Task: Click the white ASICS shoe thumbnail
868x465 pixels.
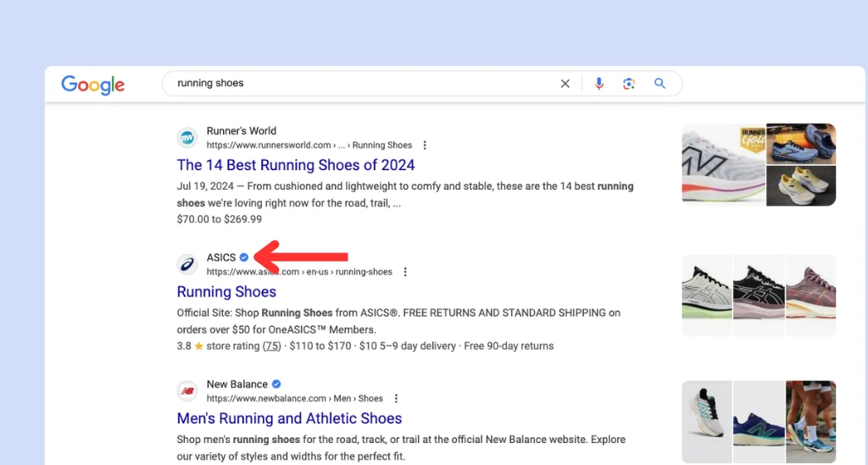Action: tap(707, 295)
